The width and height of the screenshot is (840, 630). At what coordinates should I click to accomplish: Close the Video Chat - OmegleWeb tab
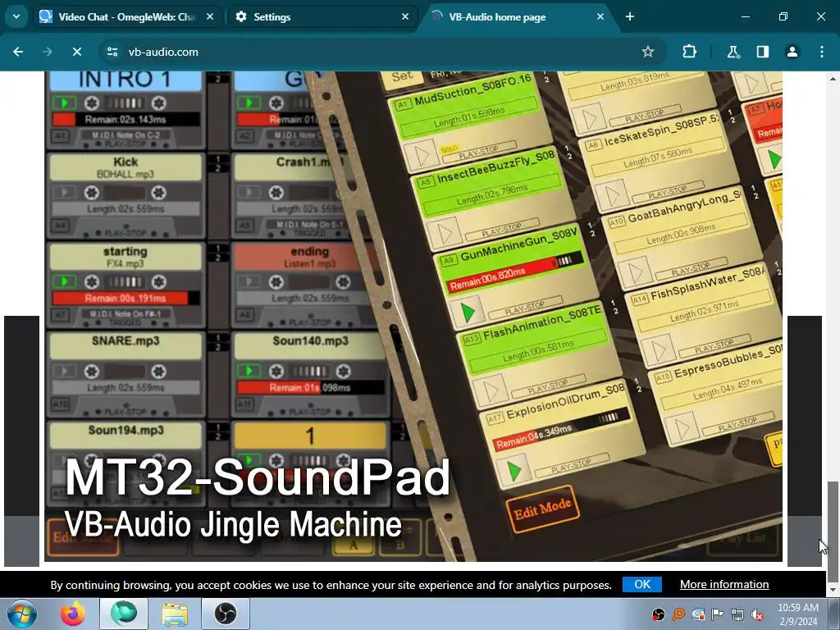click(210, 16)
